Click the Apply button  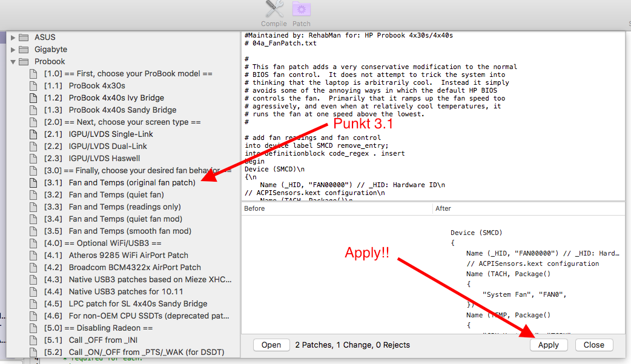549,345
